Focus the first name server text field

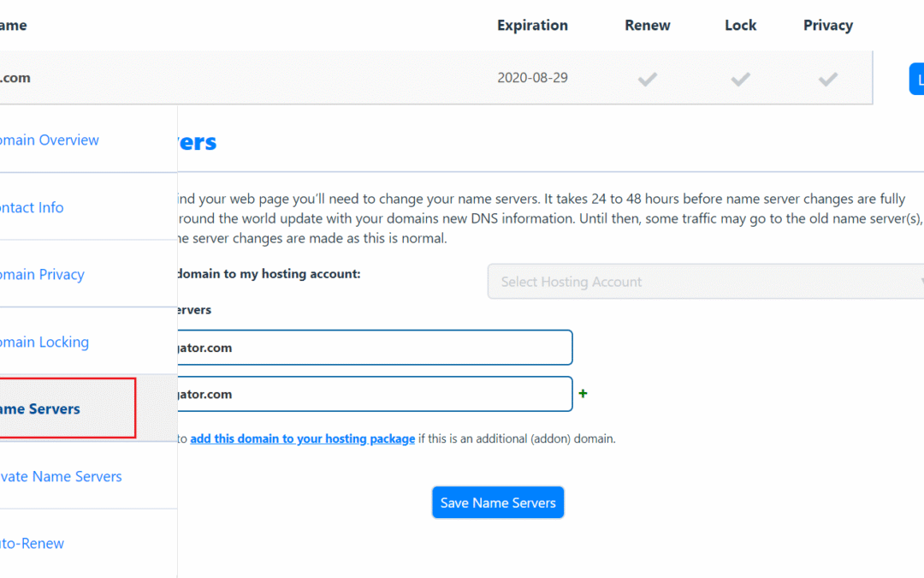point(372,348)
